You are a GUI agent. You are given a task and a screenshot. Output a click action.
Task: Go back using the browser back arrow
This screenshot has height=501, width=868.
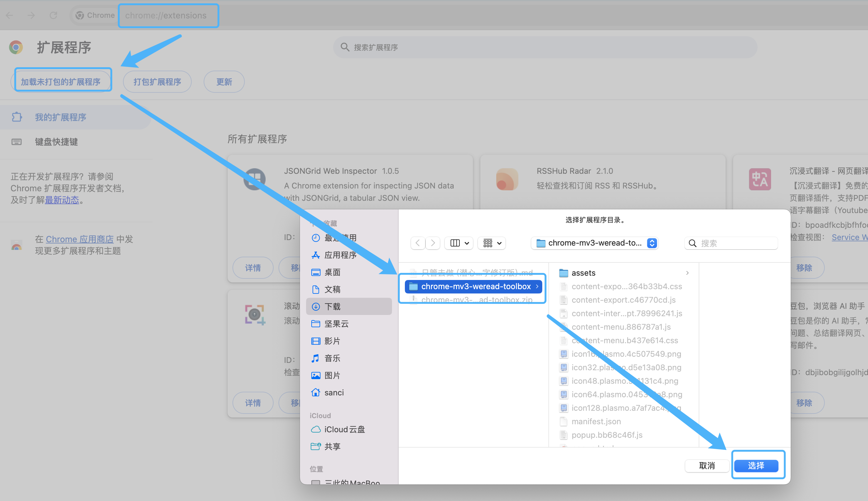pyautogui.click(x=9, y=15)
